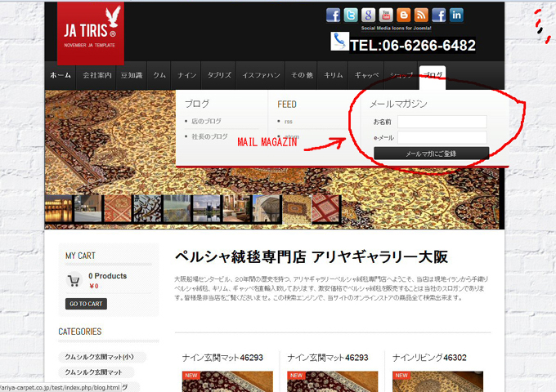556x392 pixels.
Task: Click the Twitter social media icon
Action: (x=351, y=16)
